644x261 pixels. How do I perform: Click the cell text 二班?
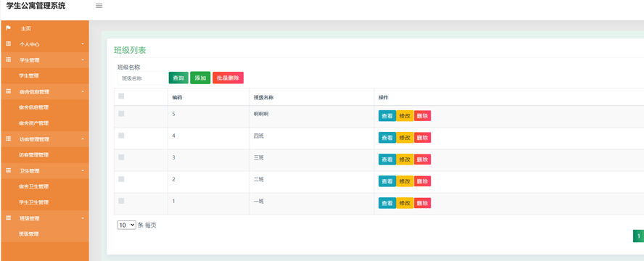tap(258, 179)
